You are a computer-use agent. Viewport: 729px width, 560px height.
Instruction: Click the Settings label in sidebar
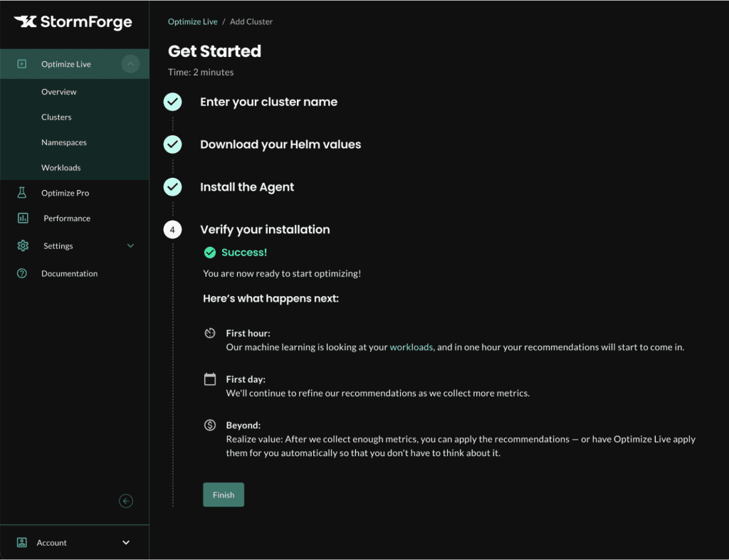[58, 245]
